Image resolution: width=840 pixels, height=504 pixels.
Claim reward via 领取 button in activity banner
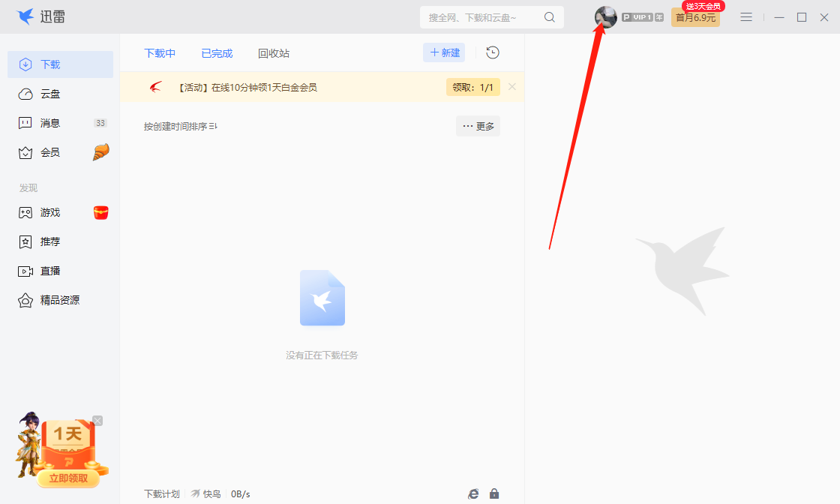pyautogui.click(x=472, y=87)
